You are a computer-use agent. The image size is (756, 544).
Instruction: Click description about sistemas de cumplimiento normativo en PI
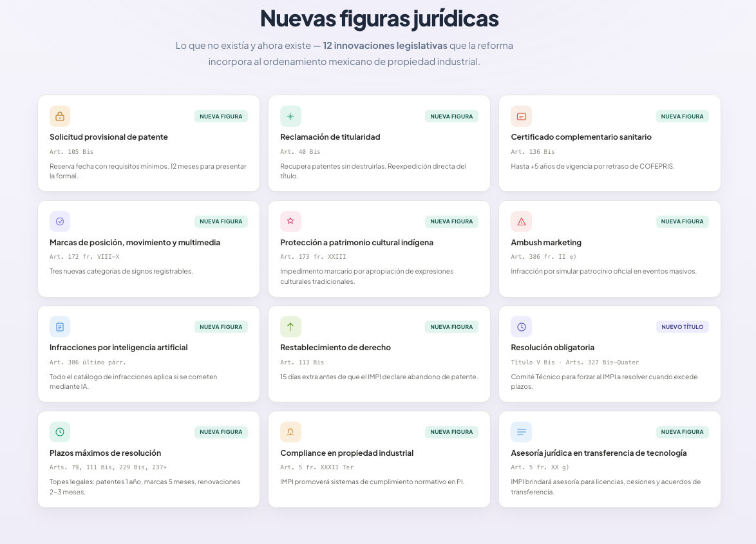click(372, 482)
